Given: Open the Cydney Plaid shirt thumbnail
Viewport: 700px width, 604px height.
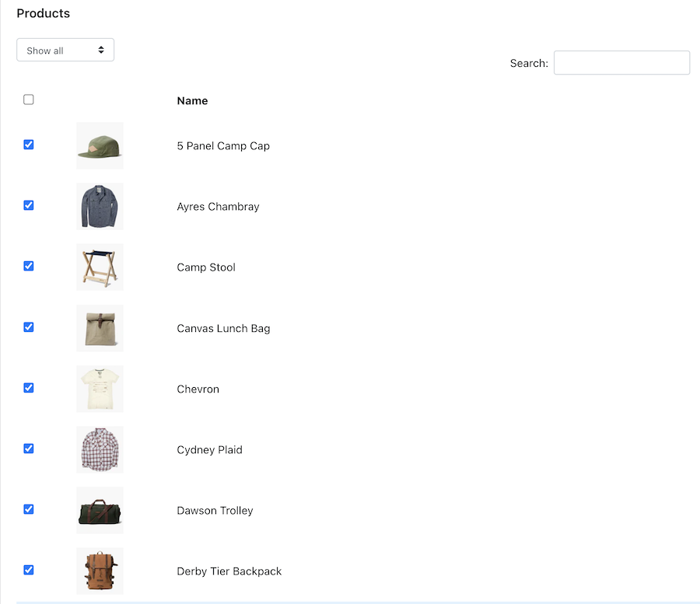Looking at the screenshot, I should pyautogui.click(x=100, y=449).
